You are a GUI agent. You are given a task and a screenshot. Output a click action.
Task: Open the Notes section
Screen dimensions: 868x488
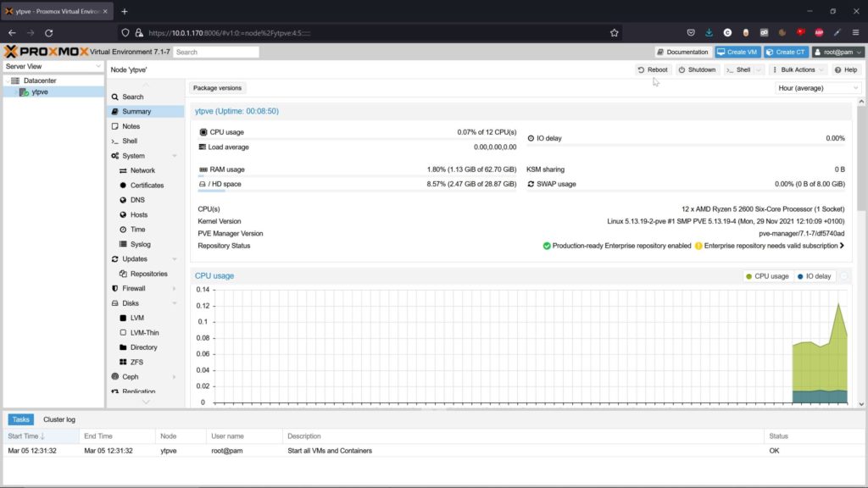[145, 126]
